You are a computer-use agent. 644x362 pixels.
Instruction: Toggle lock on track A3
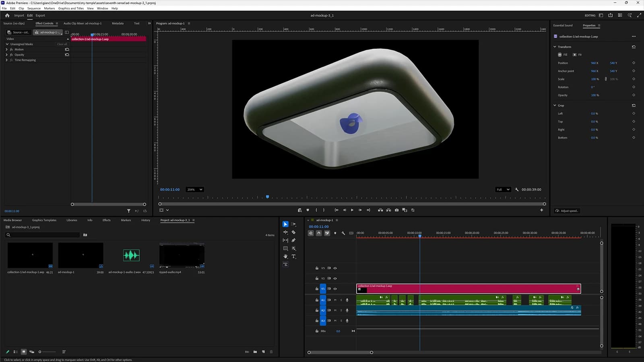point(317,321)
